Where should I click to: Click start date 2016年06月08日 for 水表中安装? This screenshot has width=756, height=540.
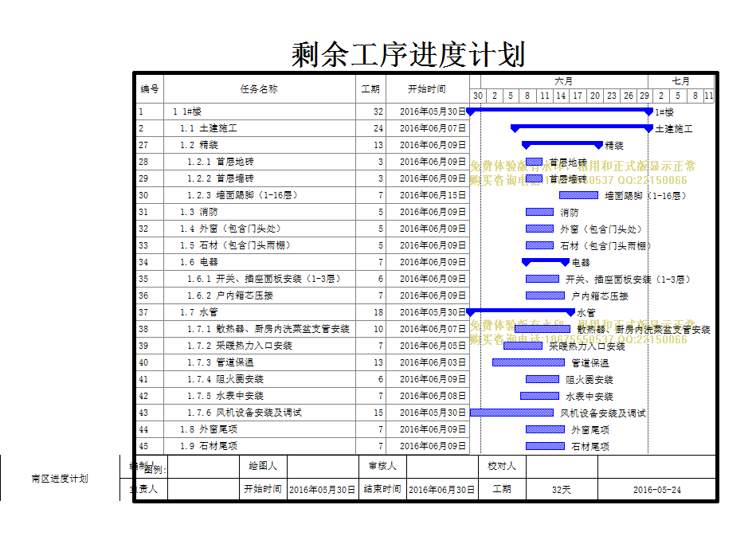point(433,395)
